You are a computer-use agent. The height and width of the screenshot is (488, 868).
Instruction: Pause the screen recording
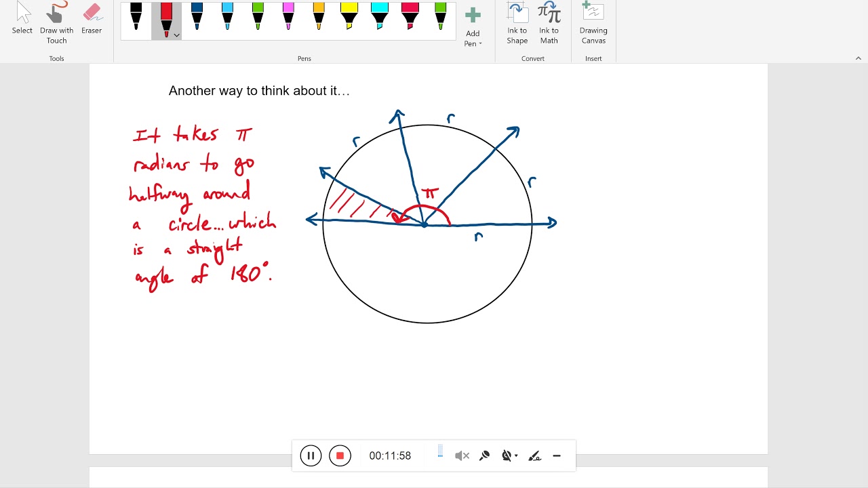(x=311, y=455)
